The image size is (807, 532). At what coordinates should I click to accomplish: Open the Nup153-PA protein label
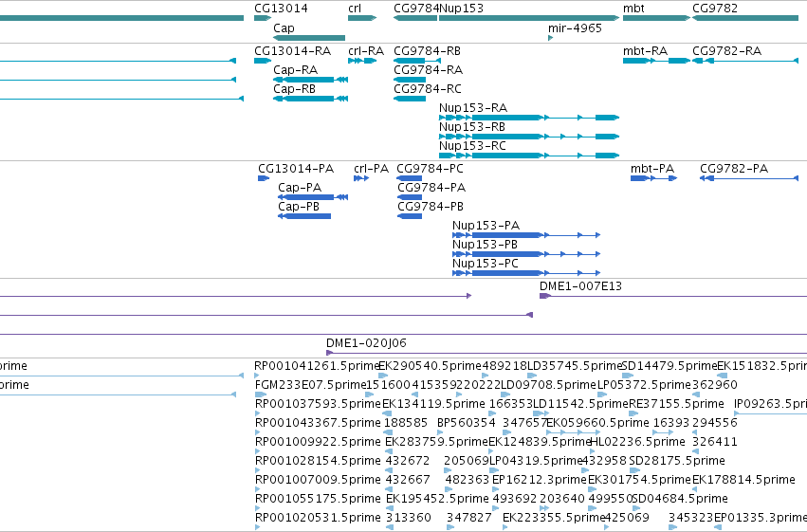click(486, 226)
